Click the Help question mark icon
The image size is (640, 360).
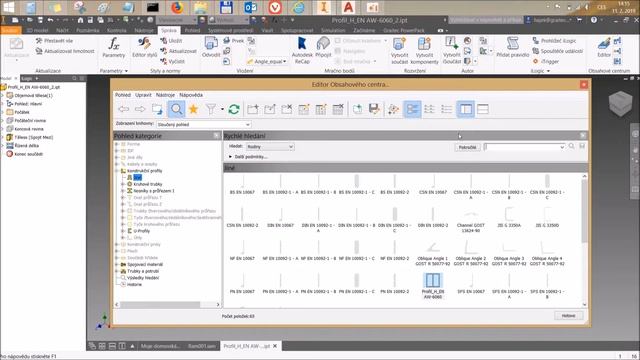pyautogui.click(x=594, y=20)
